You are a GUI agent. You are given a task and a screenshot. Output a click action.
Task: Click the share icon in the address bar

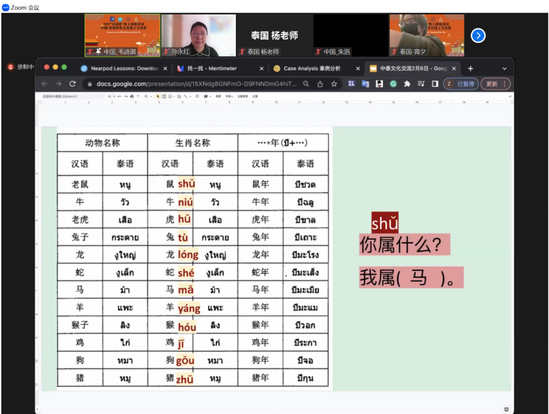pos(320,84)
